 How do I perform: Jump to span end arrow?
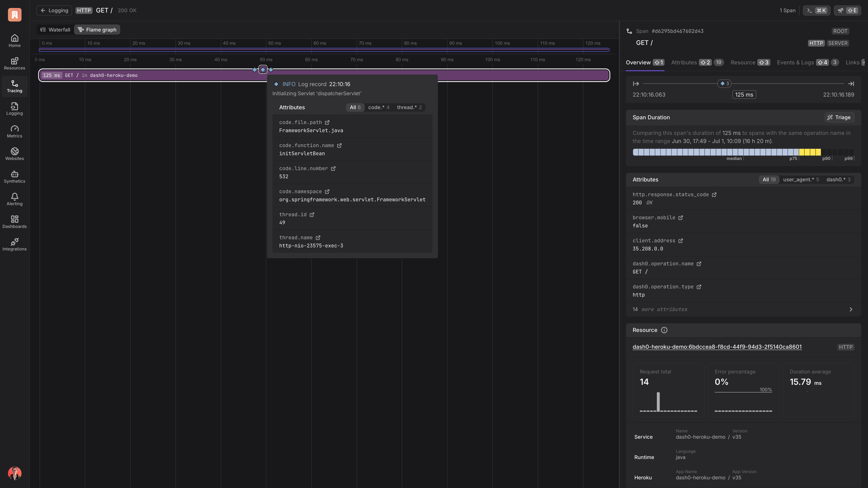coord(851,84)
